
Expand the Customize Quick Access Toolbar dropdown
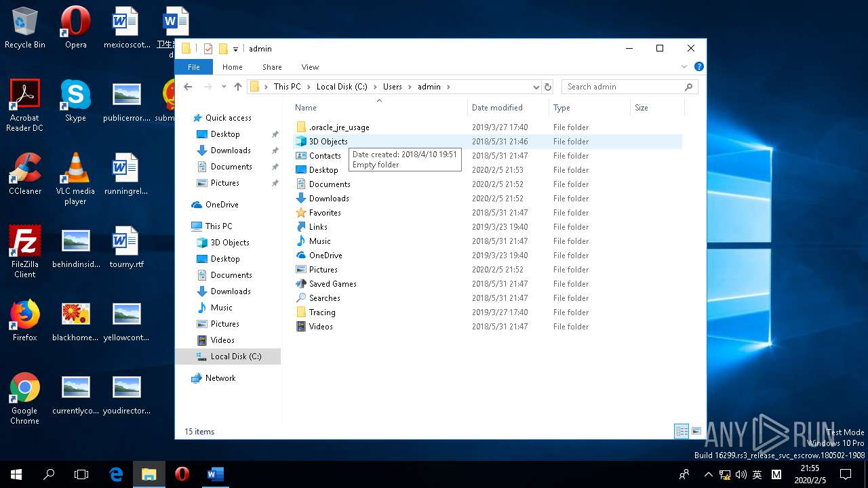coord(235,49)
